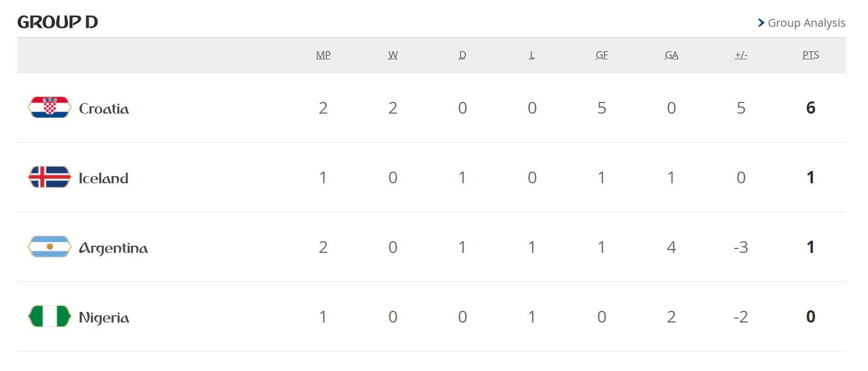Click the GROUP D heading
This screenshot has height=371, width=868.
(x=58, y=22)
